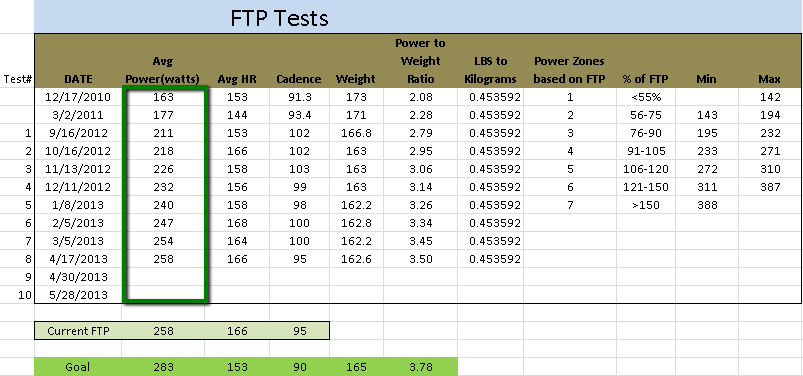Select the weight cell showing 166.8
This screenshot has width=803, height=376.
pyautogui.click(x=356, y=133)
